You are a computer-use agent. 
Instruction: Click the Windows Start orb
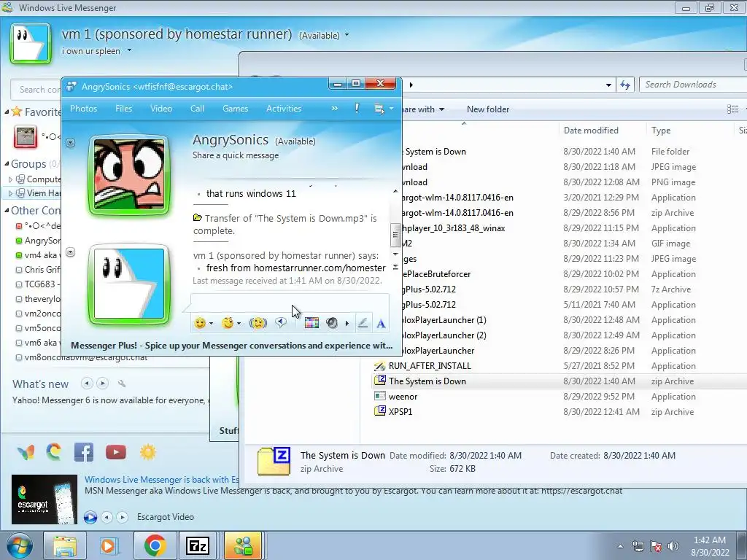coord(19,546)
